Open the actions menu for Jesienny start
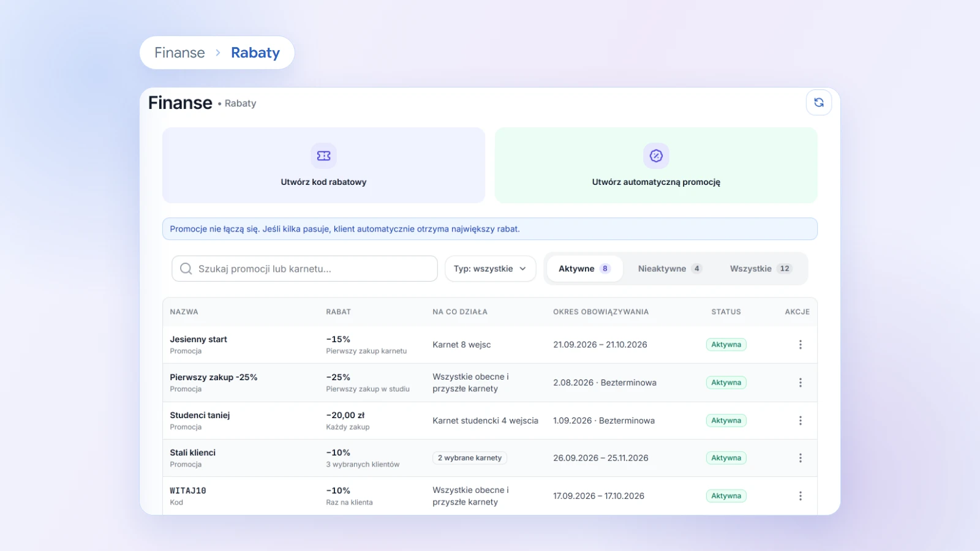This screenshot has width=980, height=551. (x=800, y=345)
